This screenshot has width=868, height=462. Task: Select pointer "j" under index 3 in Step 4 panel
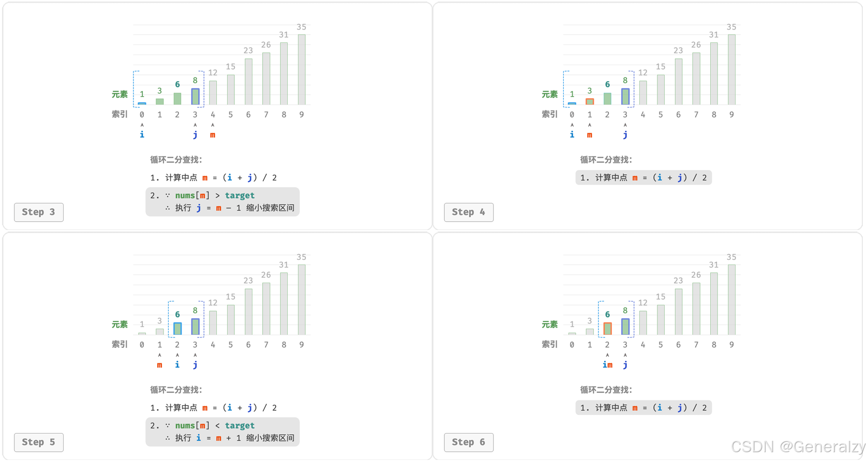[x=625, y=135]
